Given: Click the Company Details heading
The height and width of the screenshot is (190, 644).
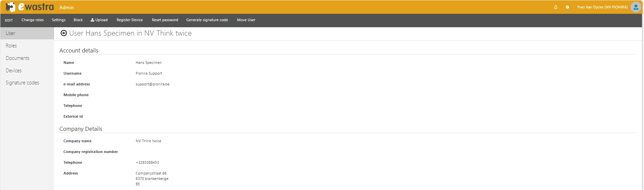Looking at the screenshot, I should coord(81,129).
